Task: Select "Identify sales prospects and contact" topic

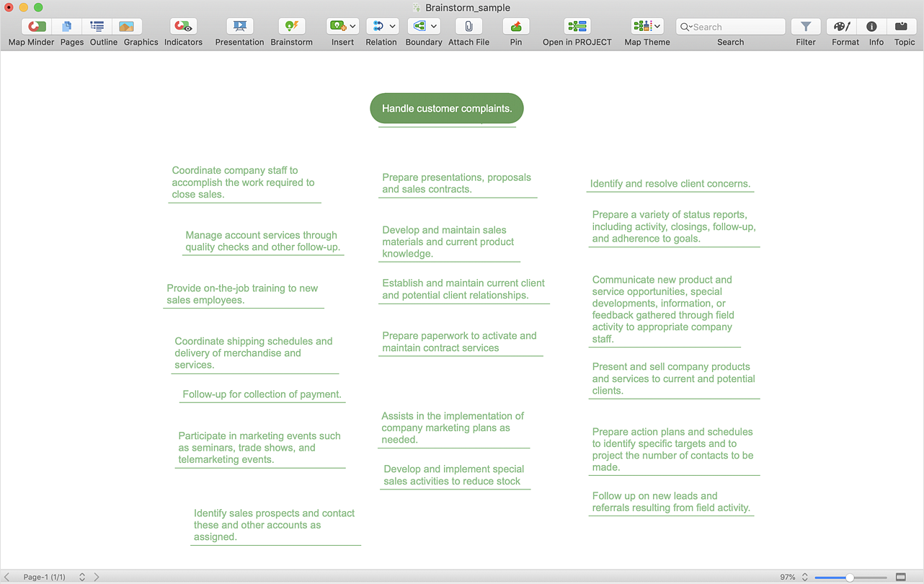Action: (275, 525)
